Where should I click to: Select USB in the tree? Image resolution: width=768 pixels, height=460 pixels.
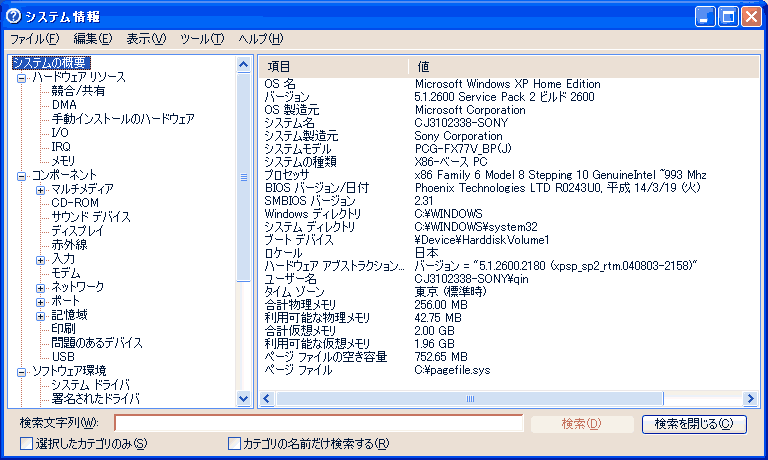coord(63,357)
